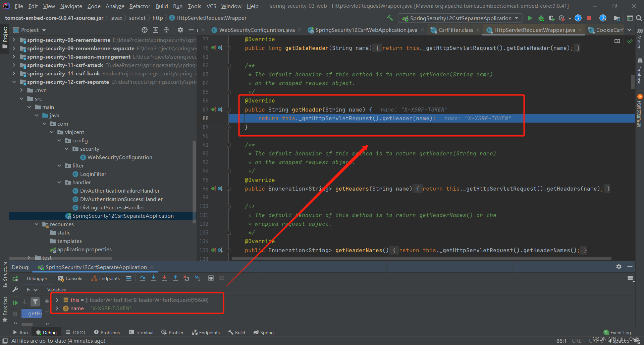Toggle the Maven tool window on right sidebar

[x=639, y=39]
